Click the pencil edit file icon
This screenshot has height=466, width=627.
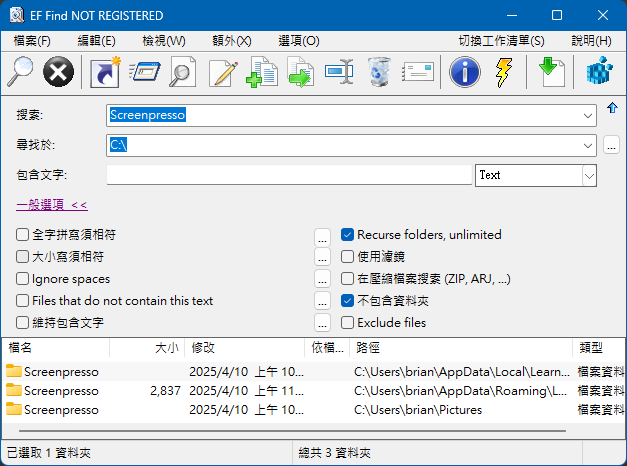(223, 72)
